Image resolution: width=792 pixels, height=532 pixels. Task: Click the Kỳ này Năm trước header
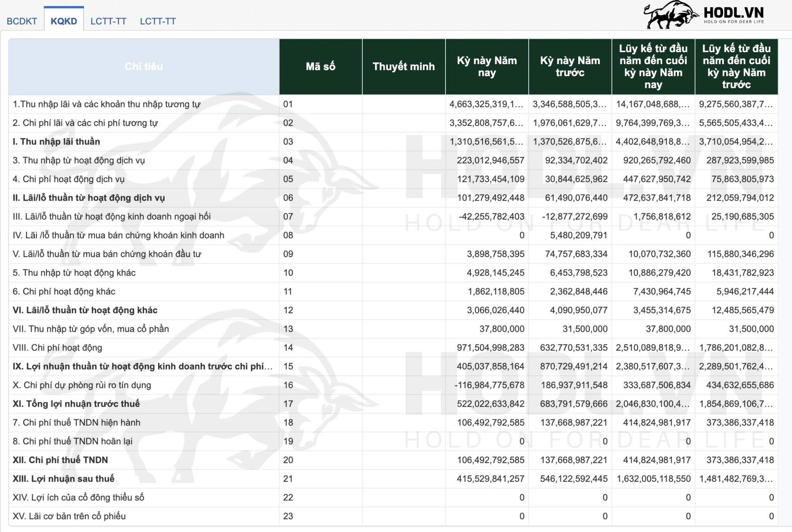[x=570, y=66]
